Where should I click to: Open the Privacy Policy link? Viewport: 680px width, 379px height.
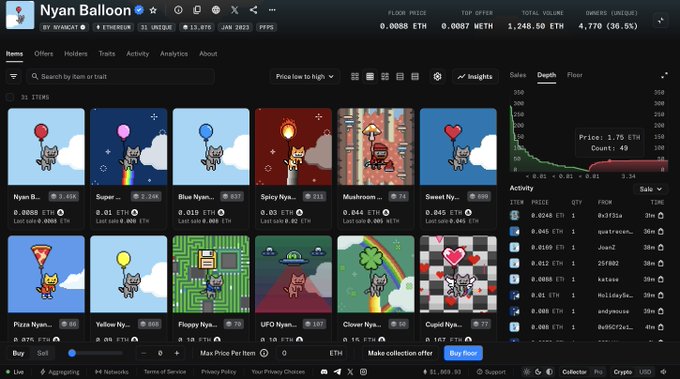[219, 372]
